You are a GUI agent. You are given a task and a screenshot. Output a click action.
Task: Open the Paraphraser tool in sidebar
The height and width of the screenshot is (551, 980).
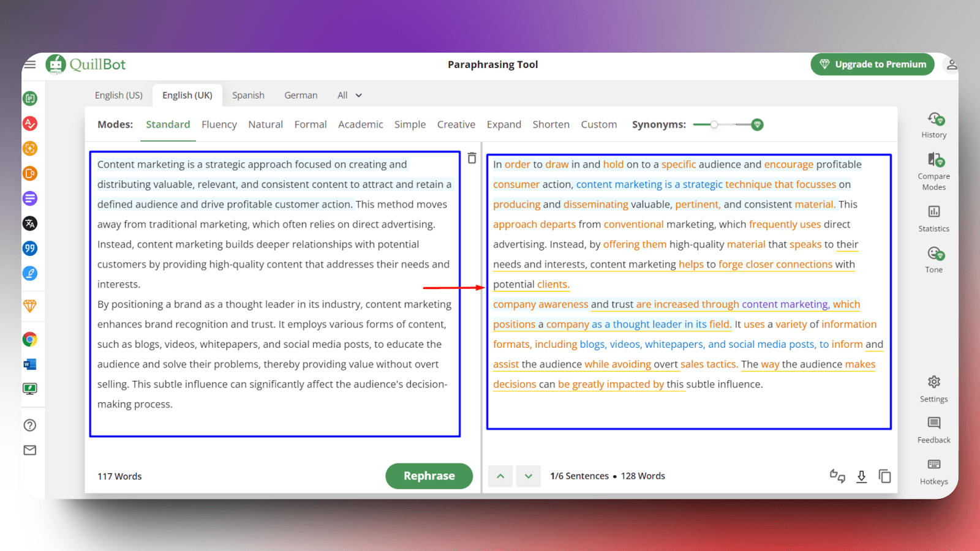30,99
